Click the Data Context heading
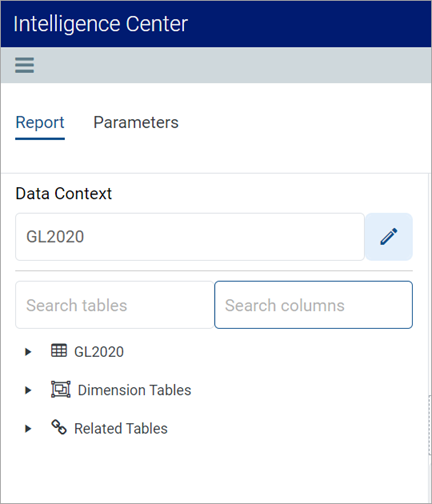Viewport: 432px width, 504px height. 64,194
